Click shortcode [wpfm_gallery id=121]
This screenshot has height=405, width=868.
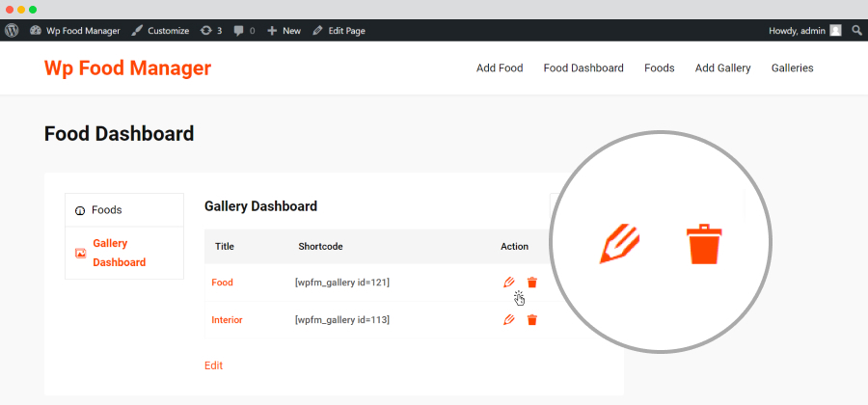[342, 283]
